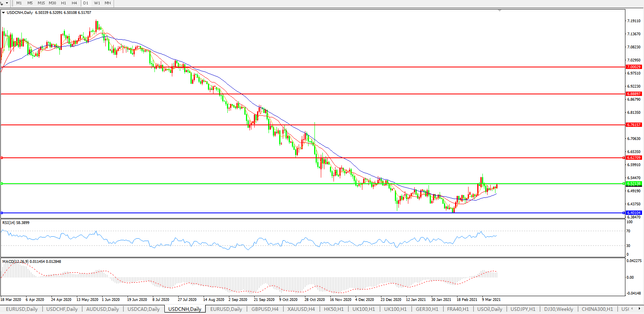Switch to the USDJPY,H1 chart tab
Viewport: 644px width, 314px height.
pyautogui.click(x=523, y=309)
